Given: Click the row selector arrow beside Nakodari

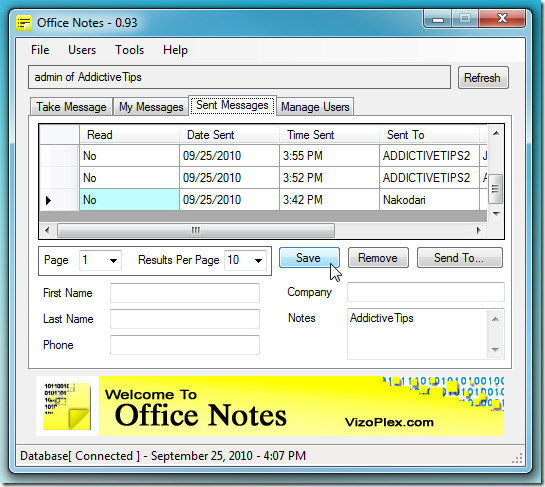Looking at the screenshot, I should tap(48, 200).
